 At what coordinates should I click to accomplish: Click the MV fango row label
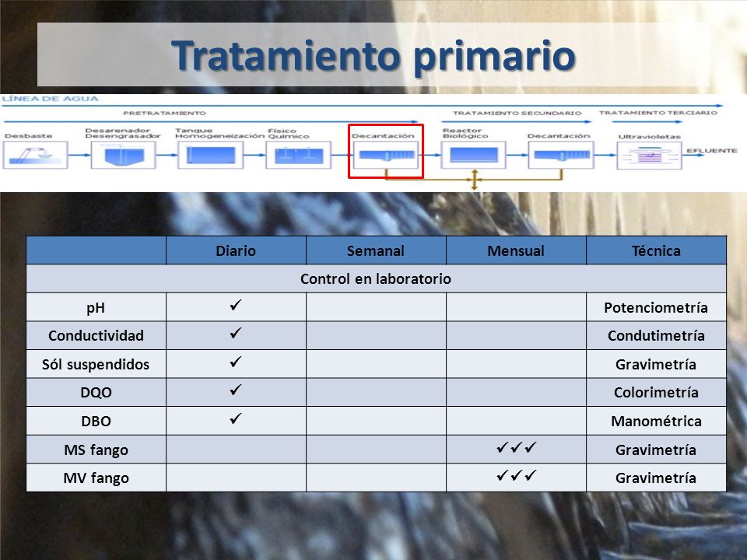(96, 478)
